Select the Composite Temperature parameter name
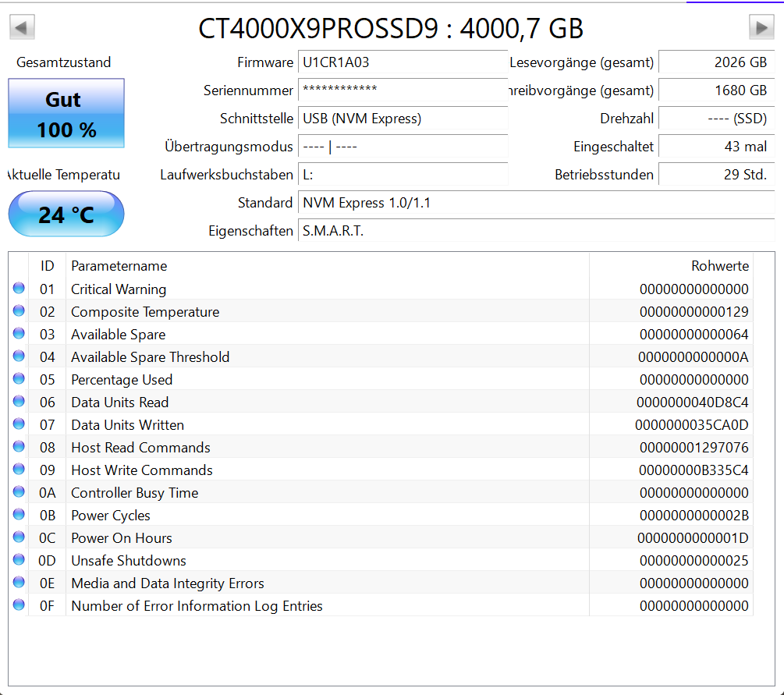Viewport: 784px width, 695px height. click(145, 312)
